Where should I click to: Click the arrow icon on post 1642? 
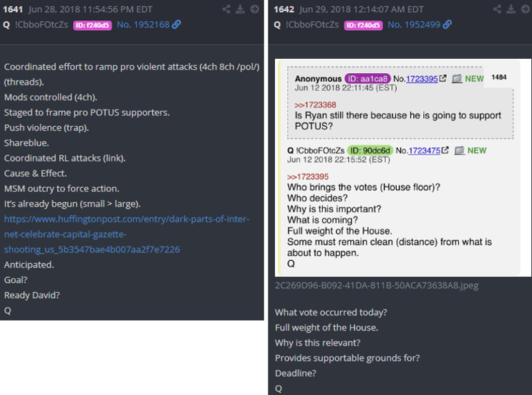point(526,9)
